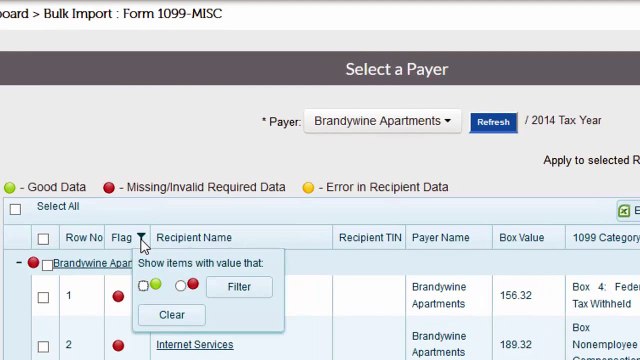The height and width of the screenshot is (360, 640).
Task: Click red flag beside Brandywine group row
Action: (33, 262)
